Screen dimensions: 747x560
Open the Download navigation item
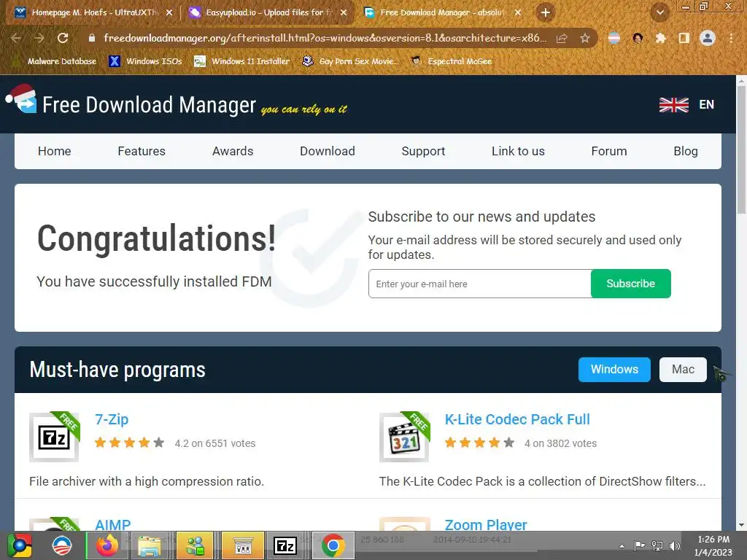(328, 151)
